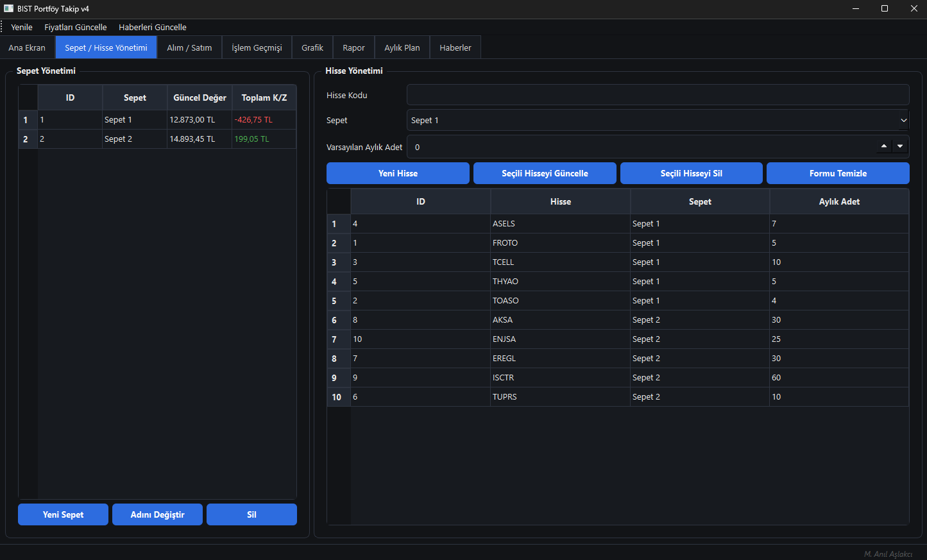The width and height of the screenshot is (927, 560).
Task: Open the Sepet dropdown showing Sepet 1
Action: tap(658, 120)
